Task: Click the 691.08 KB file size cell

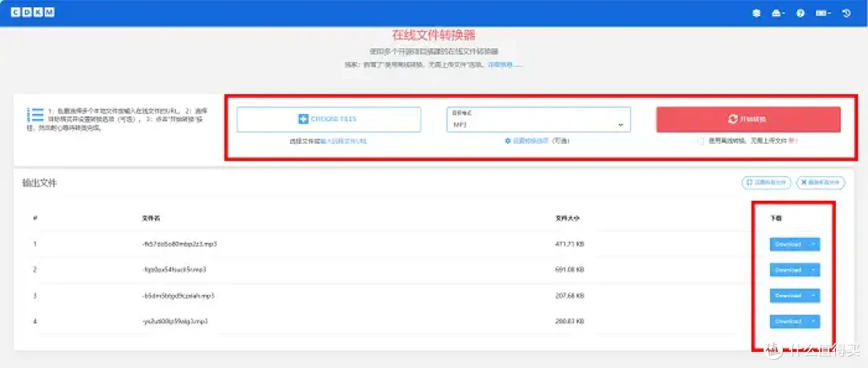Action: (570, 269)
